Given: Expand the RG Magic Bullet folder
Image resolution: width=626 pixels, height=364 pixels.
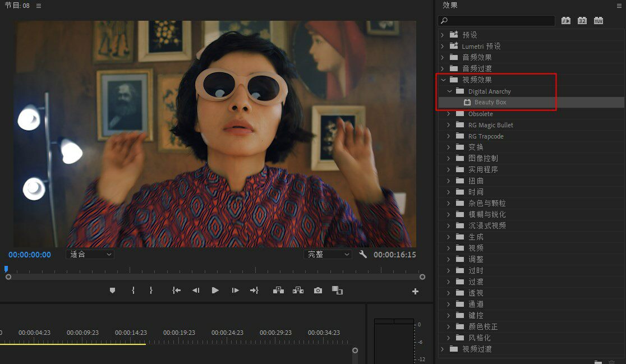Looking at the screenshot, I should (449, 125).
